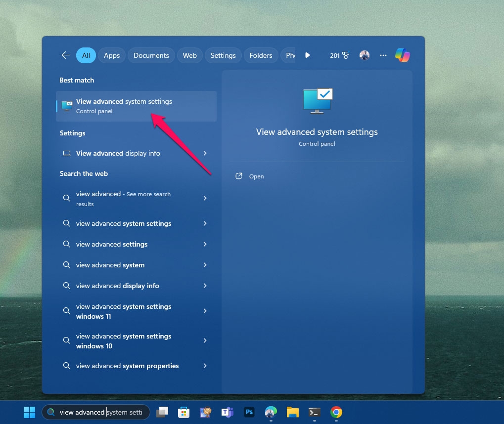Select suggestion system settings windows 11
The height and width of the screenshot is (424, 504).
tap(137, 311)
